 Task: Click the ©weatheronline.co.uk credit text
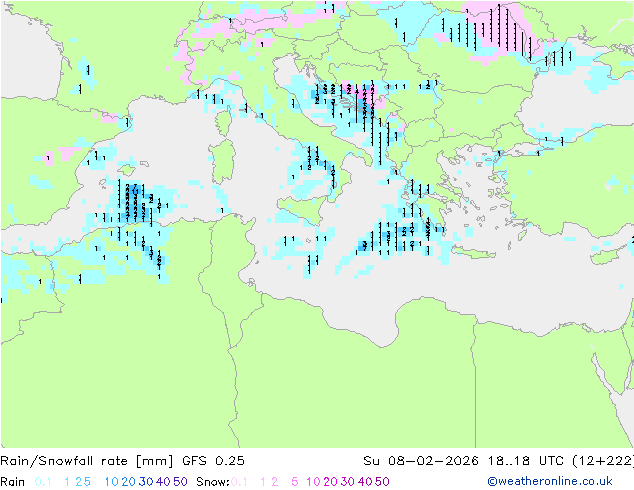pos(550,482)
